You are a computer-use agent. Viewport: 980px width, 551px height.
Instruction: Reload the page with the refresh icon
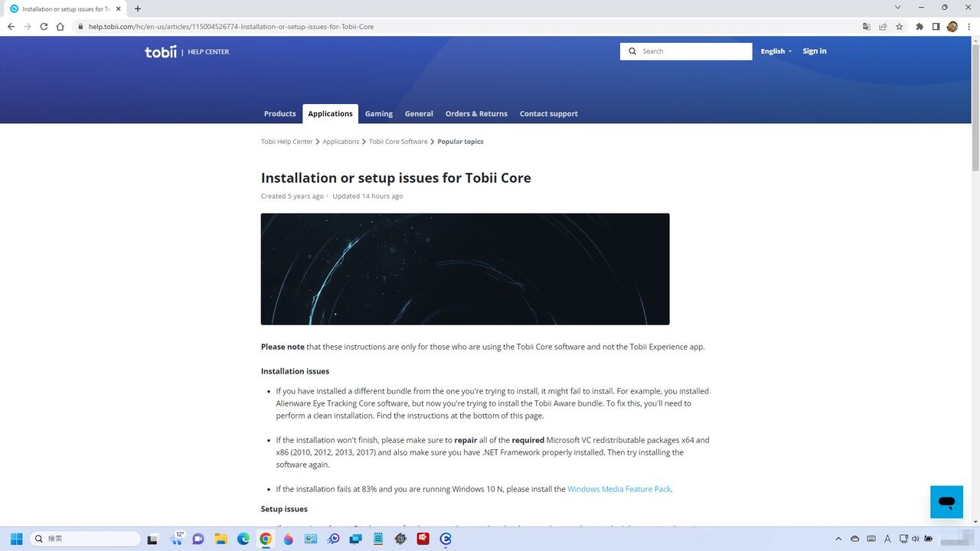pos(44,26)
